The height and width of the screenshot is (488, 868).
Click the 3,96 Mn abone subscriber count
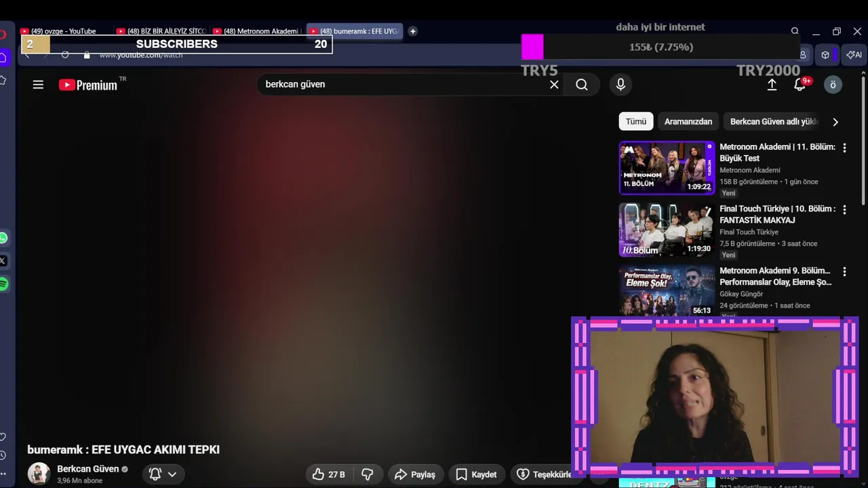pyautogui.click(x=80, y=481)
